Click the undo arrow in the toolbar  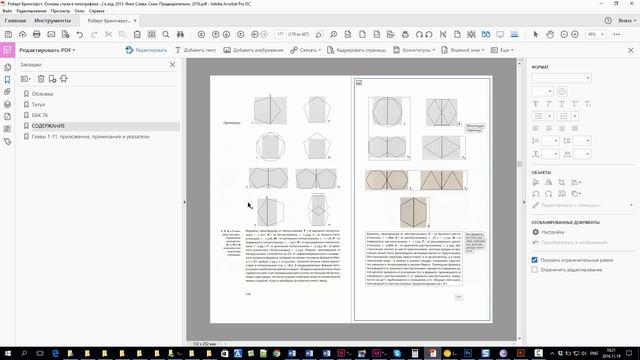pyautogui.click(x=80, y=35)
